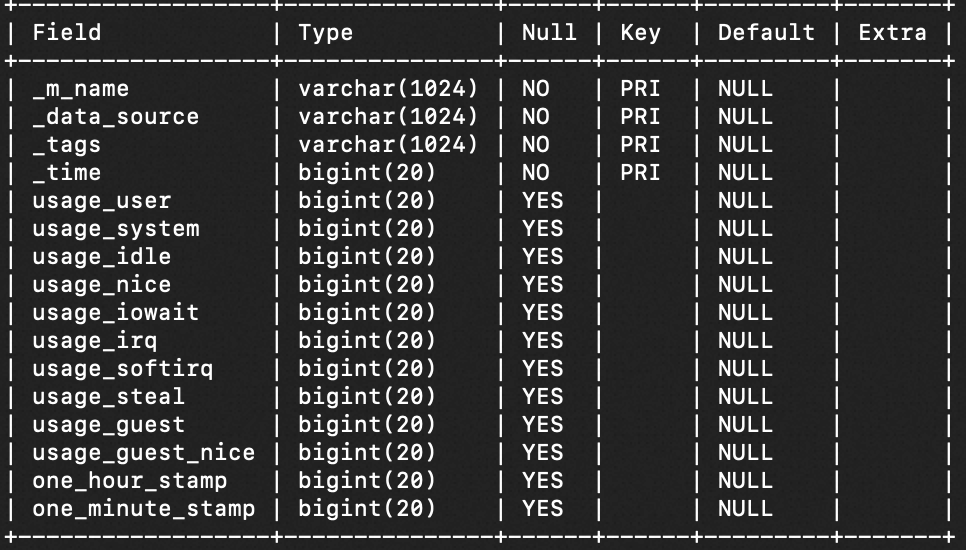This screenshot has width=966, height=550.
Task: Click the usage_irq field name
Action: 94,340
